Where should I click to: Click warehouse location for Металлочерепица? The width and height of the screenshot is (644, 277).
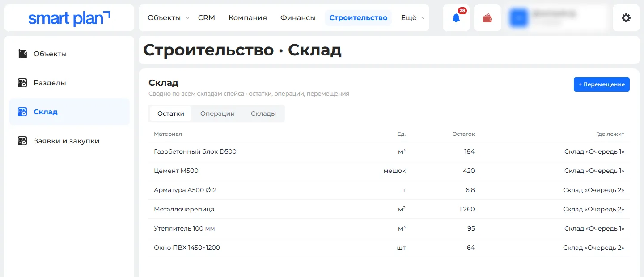tap(593, 209)
